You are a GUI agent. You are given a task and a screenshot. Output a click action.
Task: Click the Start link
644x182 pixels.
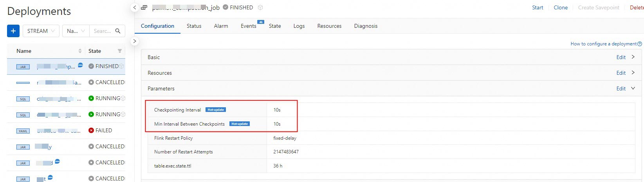coord(538,7)
